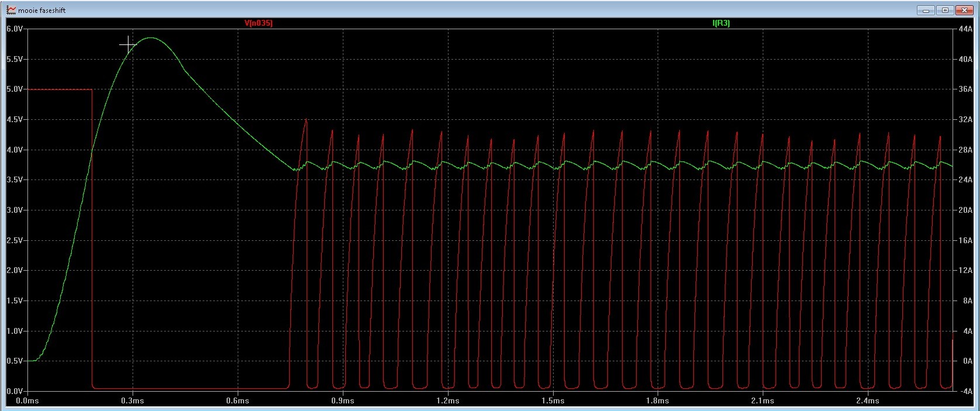Click the 1.5V left axis label

click(15, 301)
